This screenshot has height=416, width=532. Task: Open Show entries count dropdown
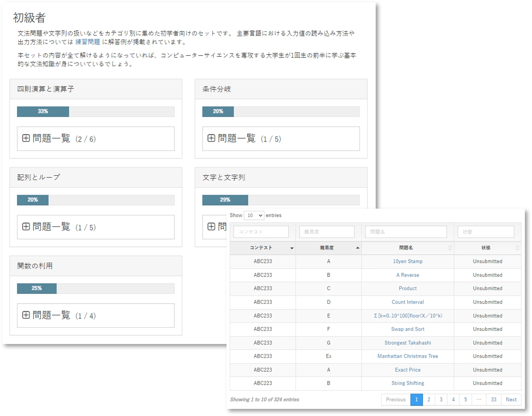[x=254, y=215]
